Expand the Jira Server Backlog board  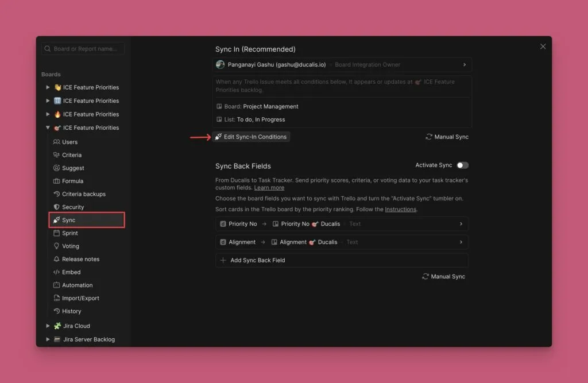pyautogui.click(x=48, y=339)
